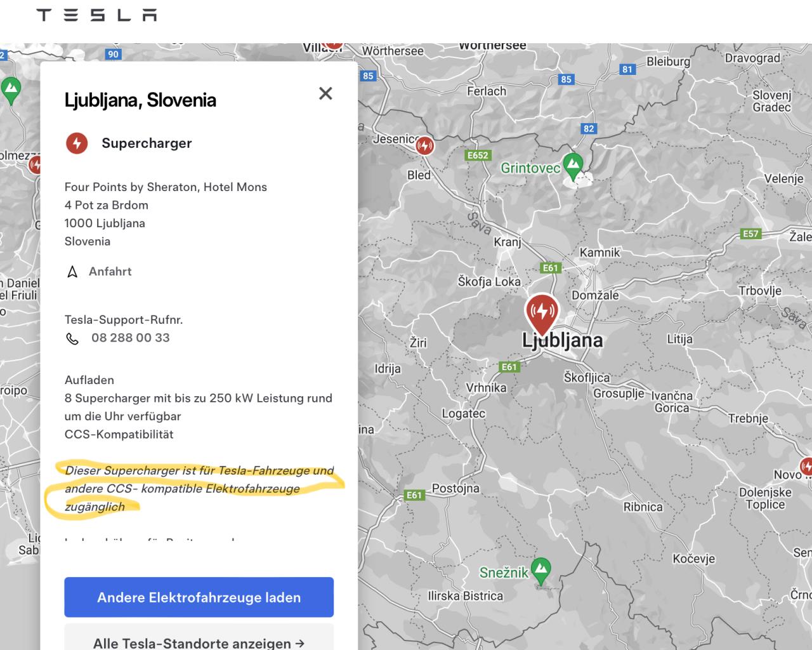Image resolution: width=812 pixels, height=650 pixels.
Task: Click the Anfahrt navigation arrow icon
Action: click(72, 272)
